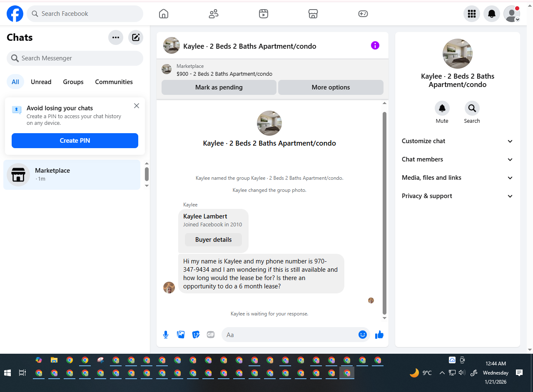Screen dimensions: 533x392
Task: Click Mark as pending
Action: (x=219, y=87)
